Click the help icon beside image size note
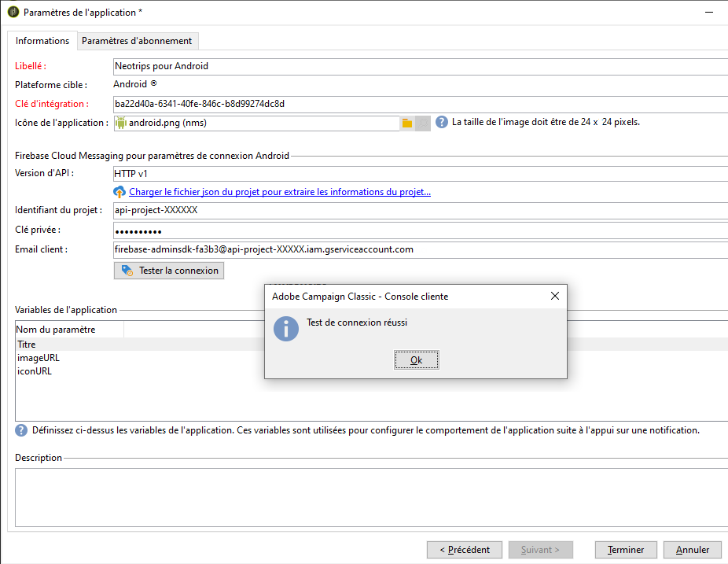Image resolution: width=728 pixels, height=564 pixels. [442, 122]
